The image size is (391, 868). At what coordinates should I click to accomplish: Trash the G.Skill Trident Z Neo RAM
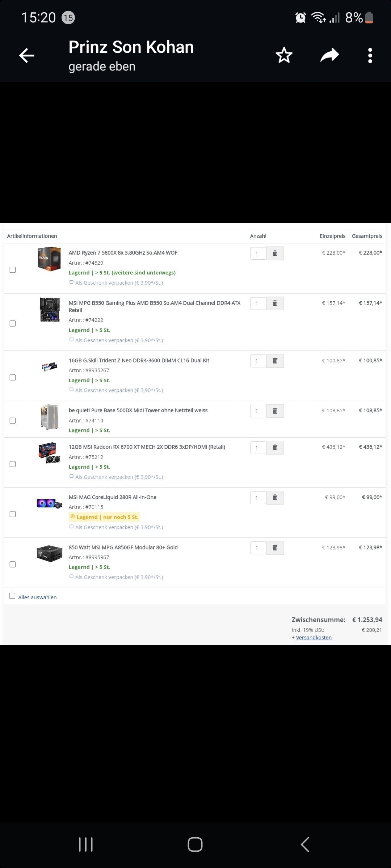point(275,361)
